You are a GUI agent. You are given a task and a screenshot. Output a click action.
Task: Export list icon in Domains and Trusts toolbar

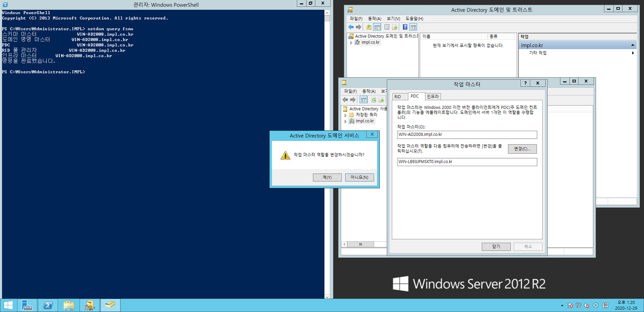[x=395, y=27]
